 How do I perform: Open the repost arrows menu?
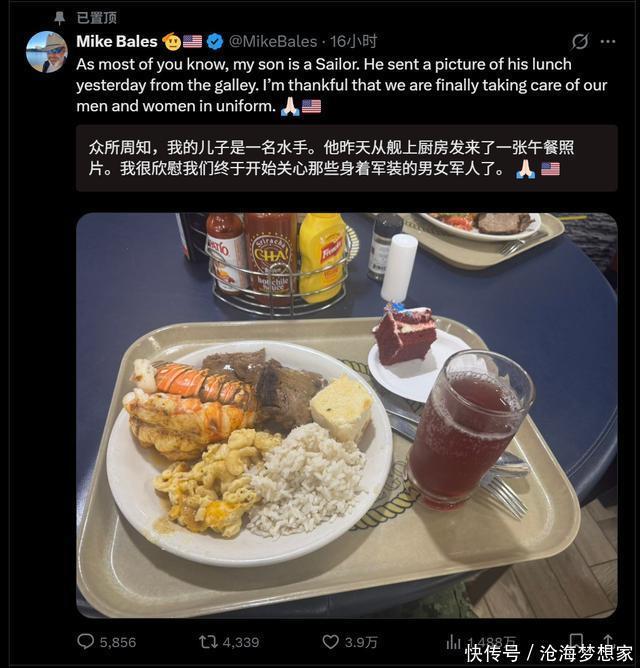pos(208,641)
